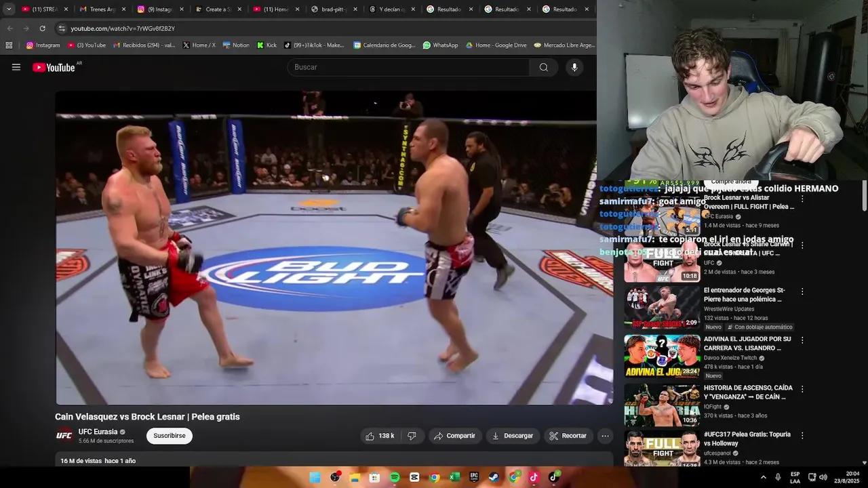Switch to the (9) Instagram browser tab

click(x=161, y=9)
